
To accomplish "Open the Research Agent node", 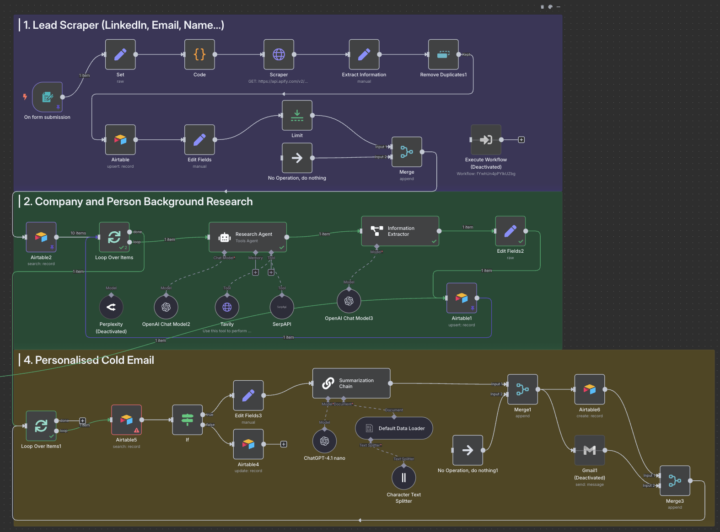I will pyautogui.click(x=248, y=237).
